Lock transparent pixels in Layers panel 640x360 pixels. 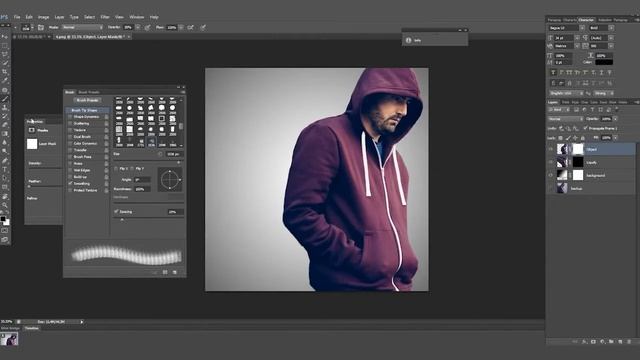point(560,138)
